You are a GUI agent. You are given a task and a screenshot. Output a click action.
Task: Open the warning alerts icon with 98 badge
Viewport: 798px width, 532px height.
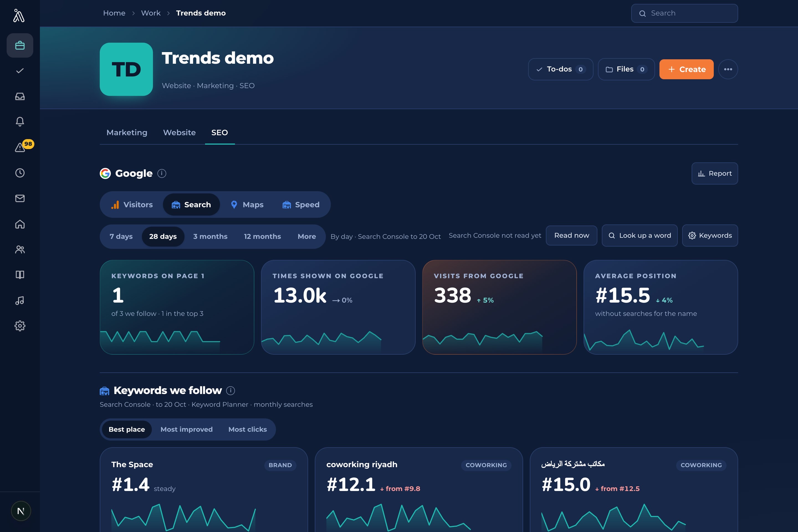20,147
